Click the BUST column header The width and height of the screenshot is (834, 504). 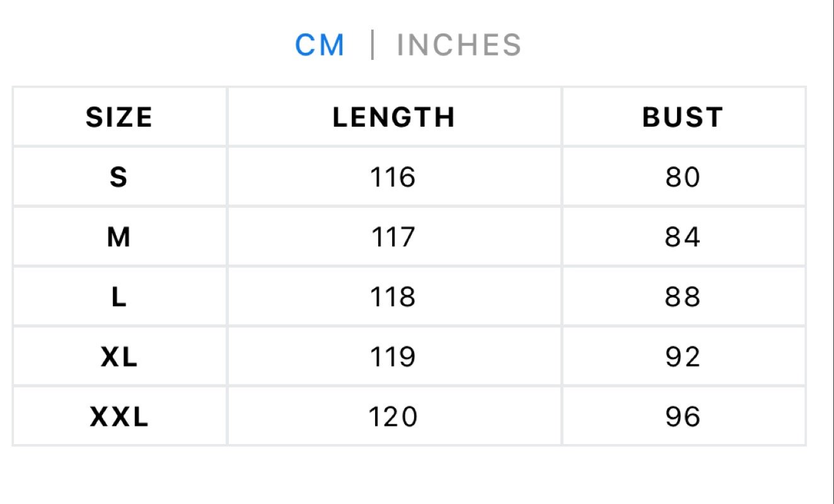click(683, 117)
